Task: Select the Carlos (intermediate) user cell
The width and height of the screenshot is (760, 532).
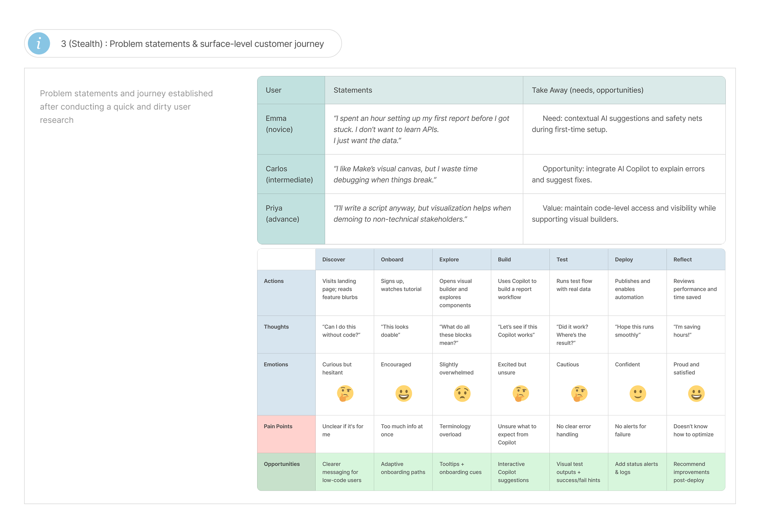Action: [x=291, y=174]
